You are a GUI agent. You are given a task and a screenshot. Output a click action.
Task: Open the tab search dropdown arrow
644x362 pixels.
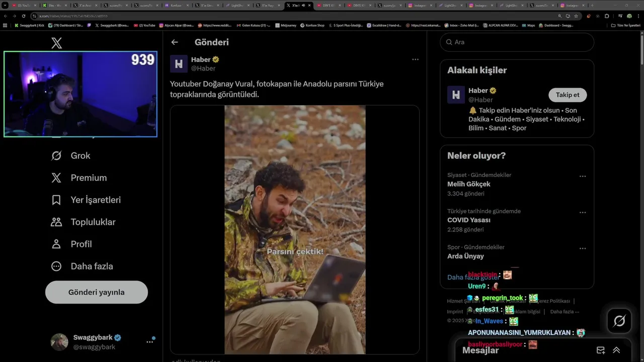coord(5,5)
